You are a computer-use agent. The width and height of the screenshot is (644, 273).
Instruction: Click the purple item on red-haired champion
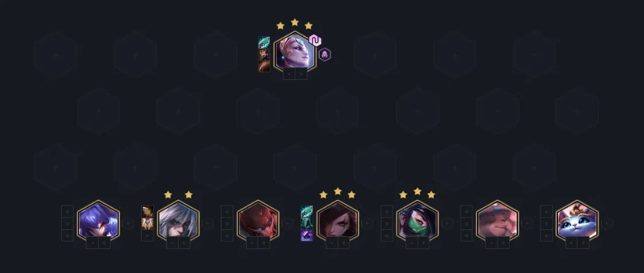click(x=307, y=235)
